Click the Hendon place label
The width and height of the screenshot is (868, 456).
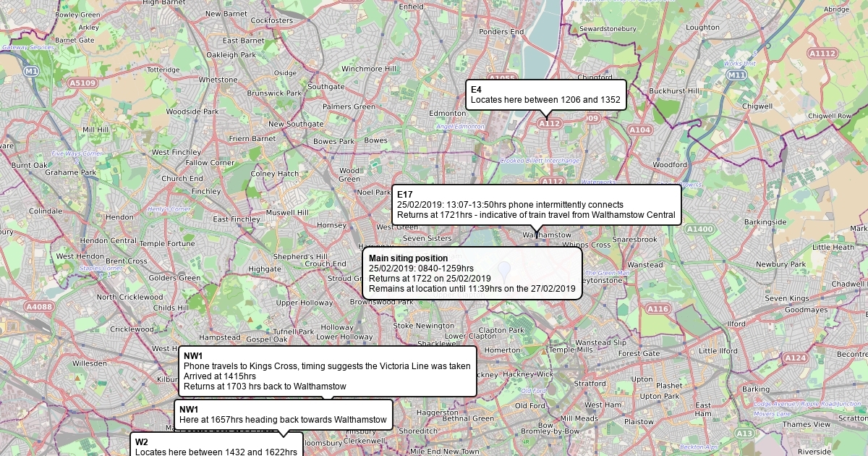click(119, 217)
